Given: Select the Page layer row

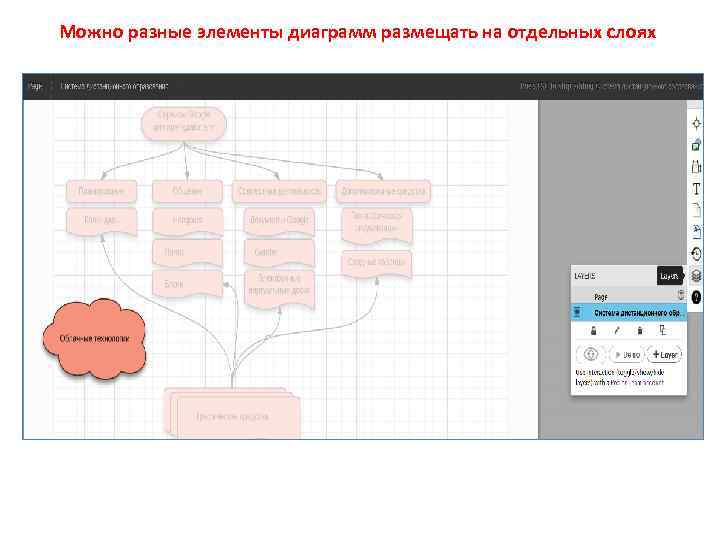Looking at the screenshot, I should (x=629, y=296).
